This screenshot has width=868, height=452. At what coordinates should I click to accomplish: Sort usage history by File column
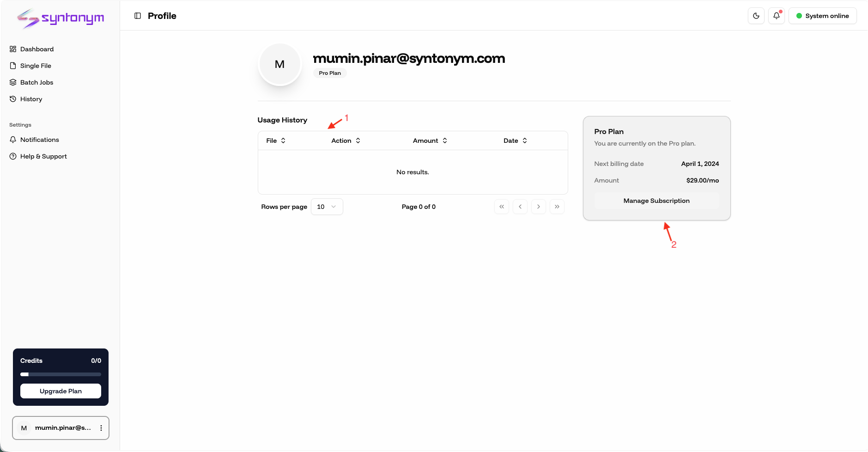[276, 140]
